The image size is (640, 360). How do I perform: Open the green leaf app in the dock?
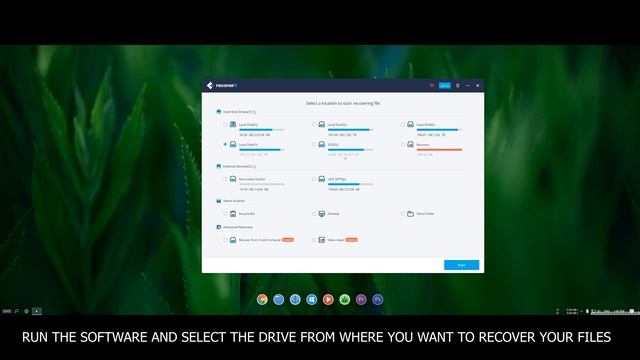[344, 300]
